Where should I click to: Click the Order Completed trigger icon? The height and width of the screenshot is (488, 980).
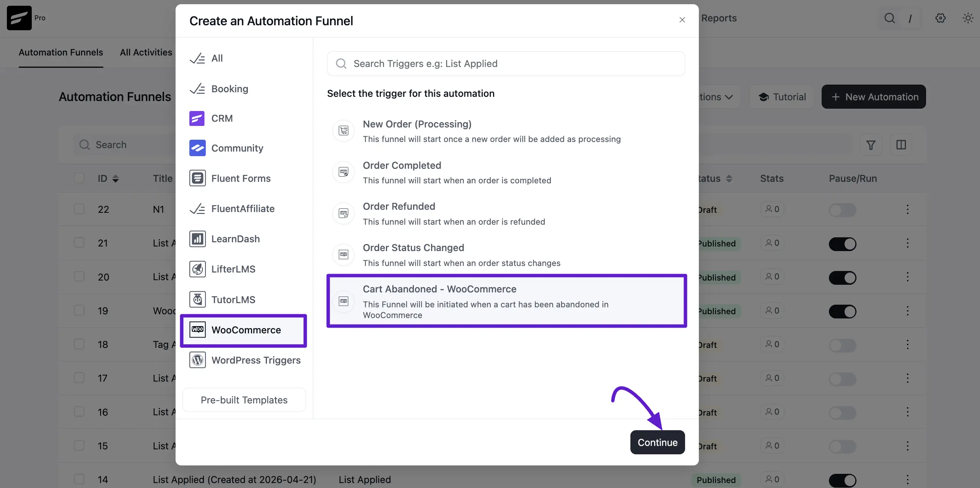point(343,172)
